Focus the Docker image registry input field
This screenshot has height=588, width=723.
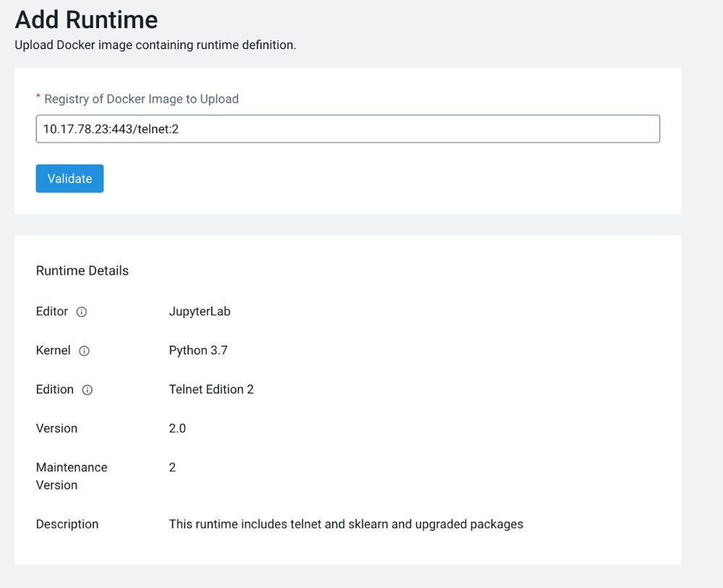click(347, 129)
